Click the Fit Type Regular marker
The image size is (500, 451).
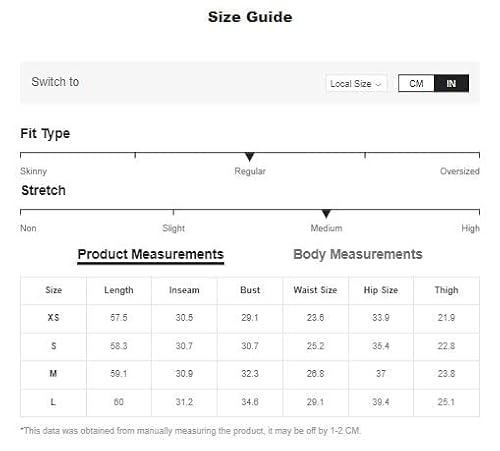250,157
